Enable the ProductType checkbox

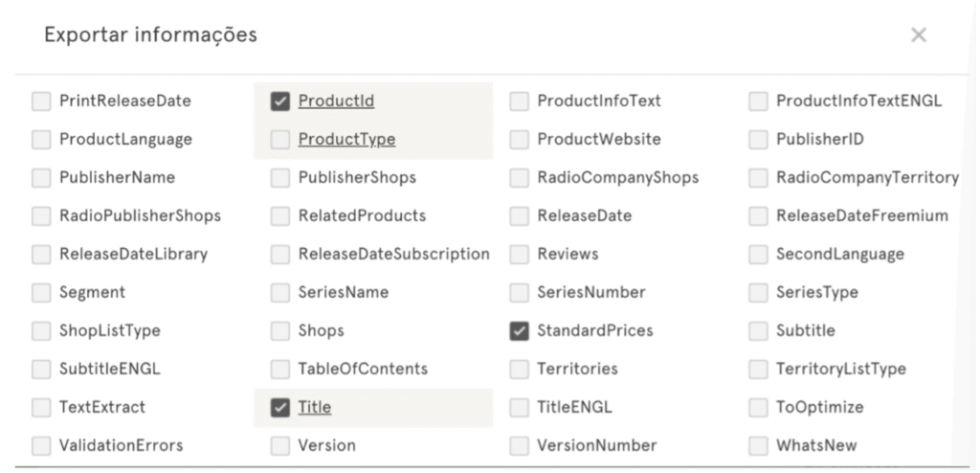[280, 140]
